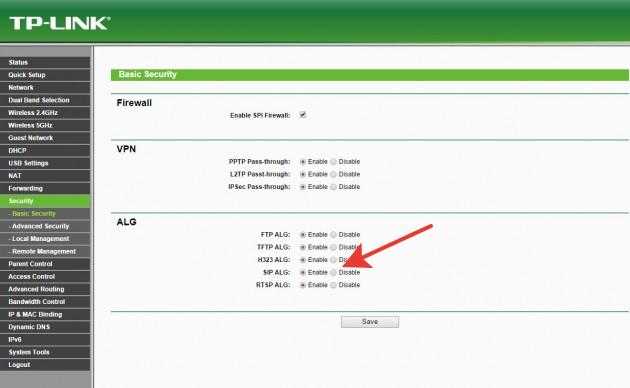Open Remote Management submenu item
This screenshot has width=630, height=388.
[45, 251]
